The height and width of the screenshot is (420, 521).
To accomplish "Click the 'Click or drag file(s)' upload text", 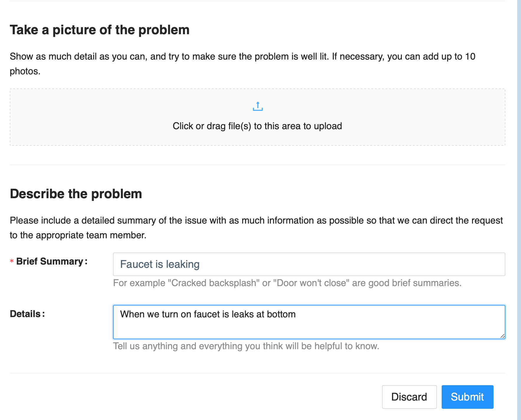I will click(257, 126).
